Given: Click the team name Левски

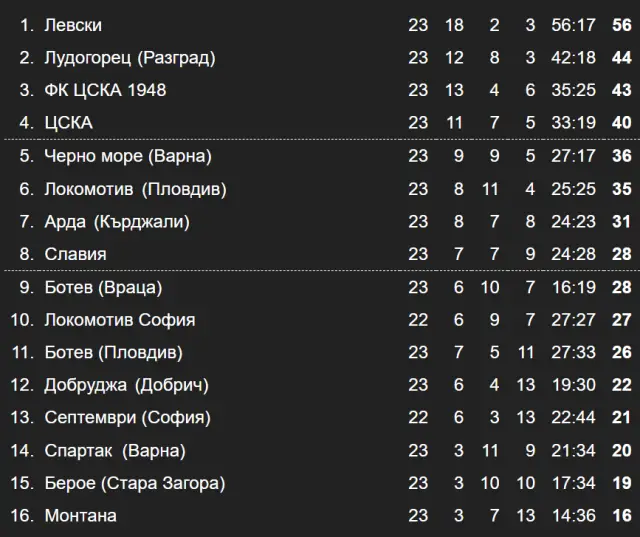Looking at the screenshot, I should pos(73,25).
